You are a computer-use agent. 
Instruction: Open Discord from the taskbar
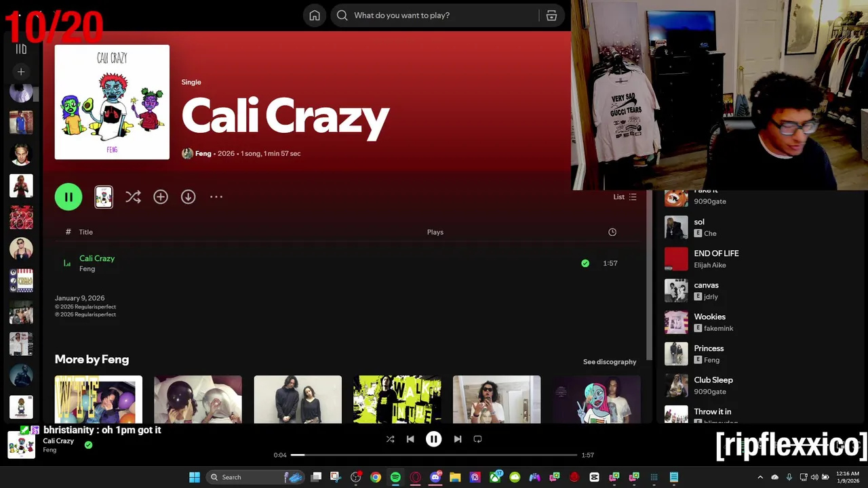pos(435,477)
